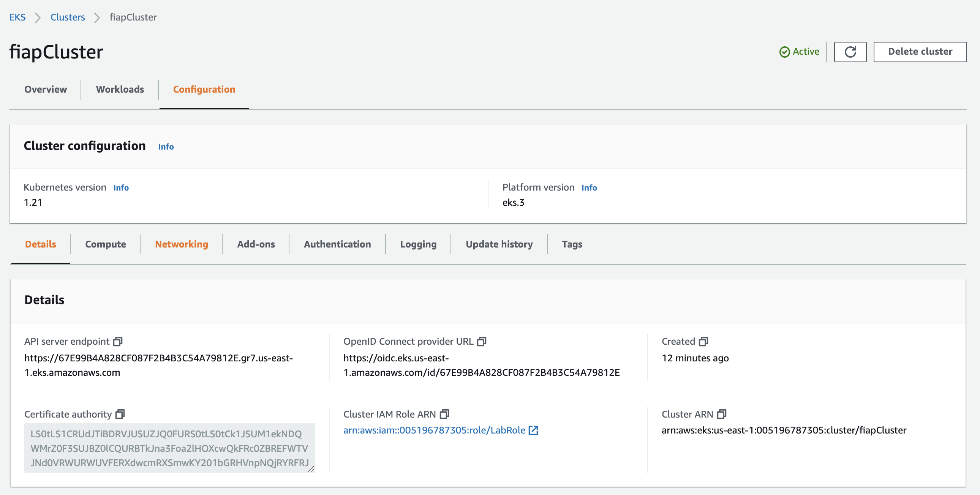Viewport: 980px width, 495px height.
Task: Copy the API server endpoint
Action: click(x=118, y=341)
